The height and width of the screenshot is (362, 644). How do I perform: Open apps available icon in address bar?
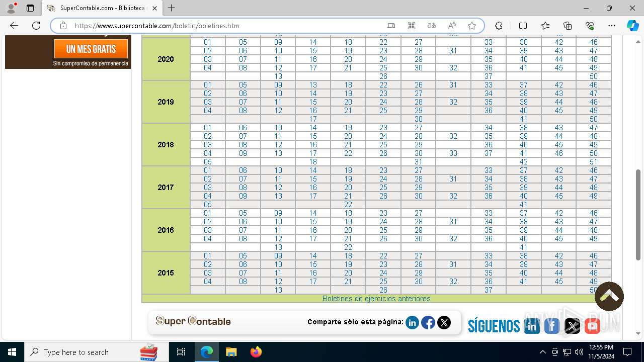412,26
